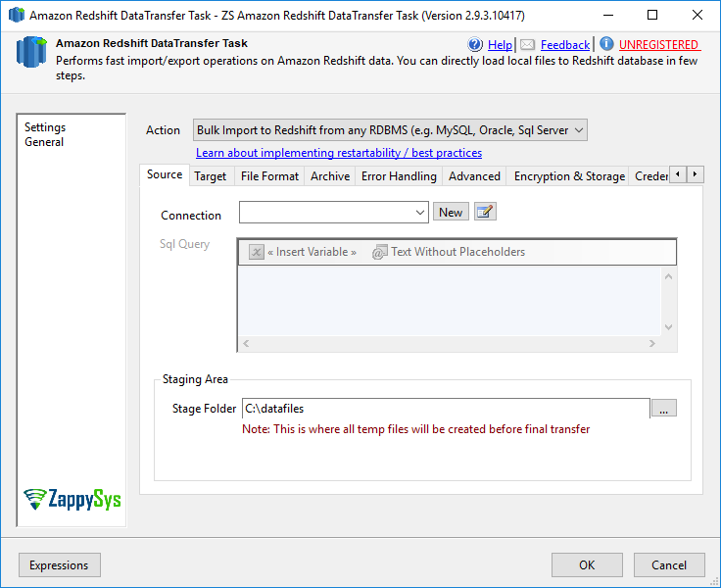This screenshot has height=588, width=721.
Task: Switch to the Target tab
Action: point(211,176)
